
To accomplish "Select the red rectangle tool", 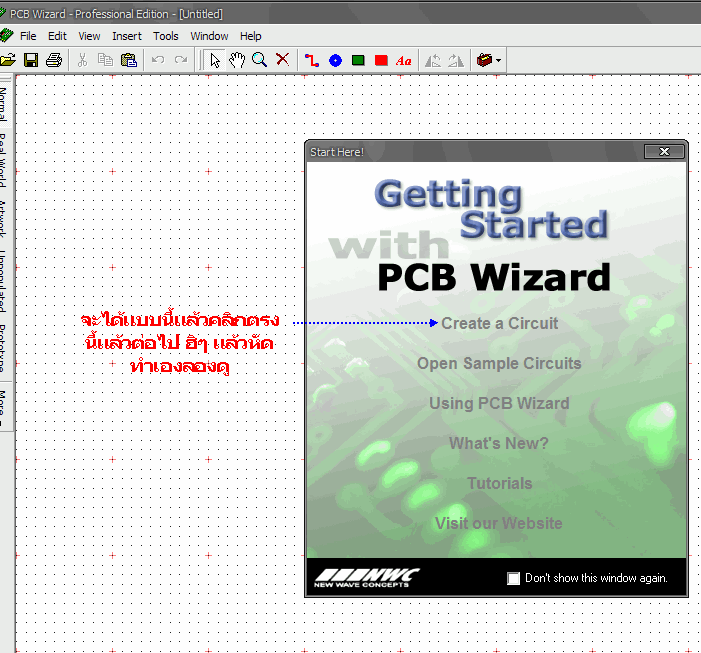I will point(381,60).
